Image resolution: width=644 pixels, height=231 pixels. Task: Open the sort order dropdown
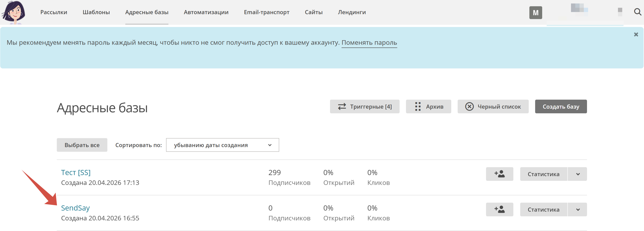[222, 145]
